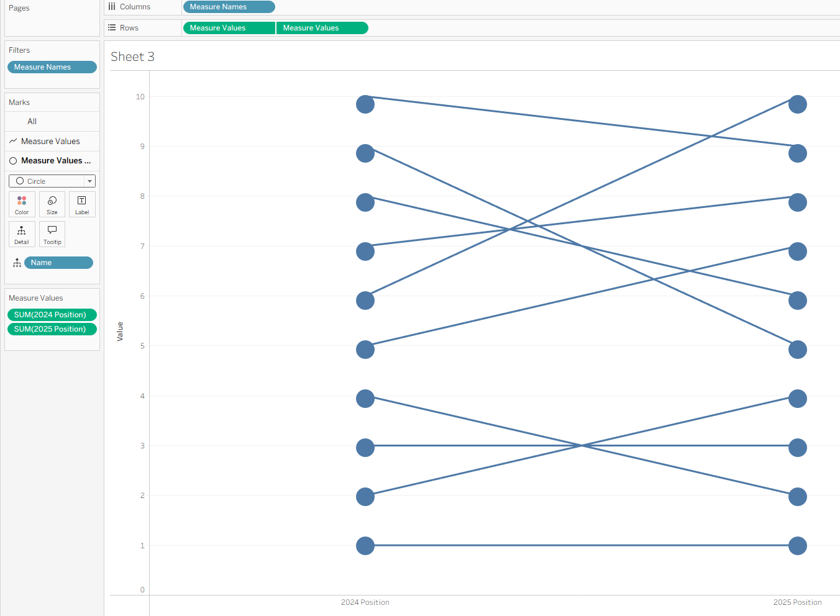840x616 pixels.
Task: Click the Marks card title
Action: tap(19, 102)
